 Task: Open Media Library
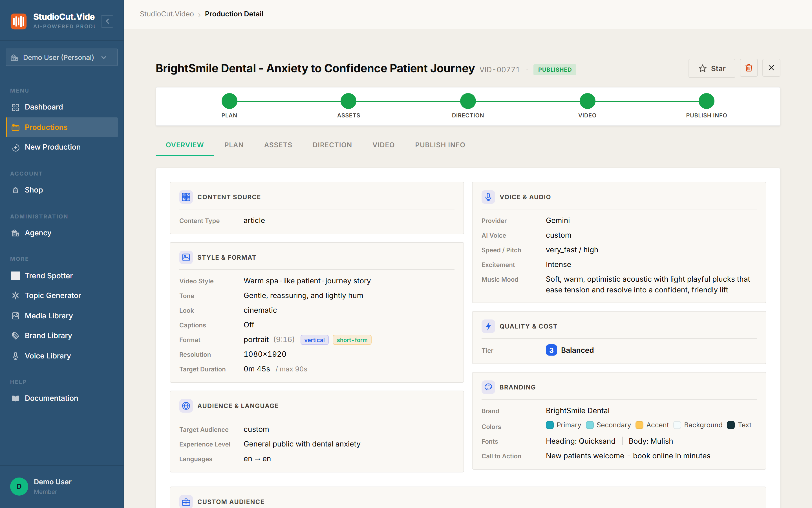(62, 316)
